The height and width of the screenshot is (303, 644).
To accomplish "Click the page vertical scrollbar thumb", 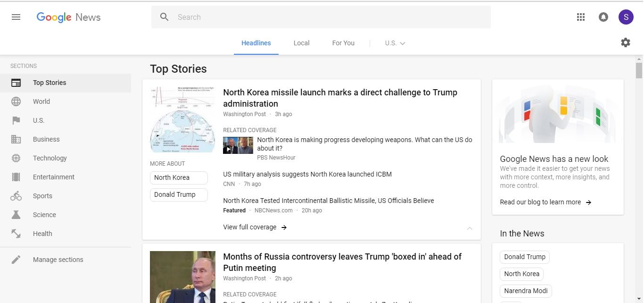I will pyautogui.click(x=639, y=70).
